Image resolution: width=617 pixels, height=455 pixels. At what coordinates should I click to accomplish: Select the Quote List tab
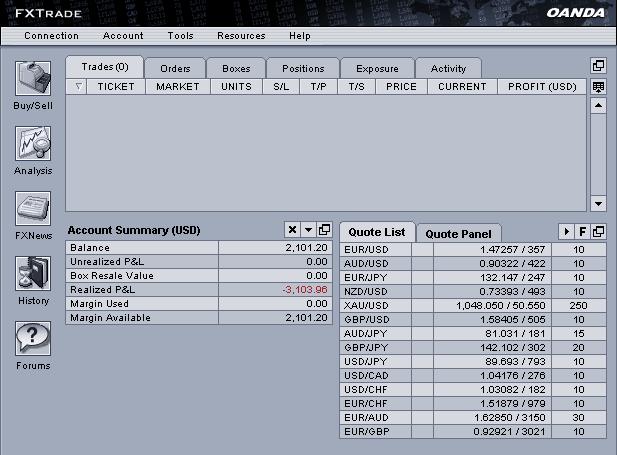click(x=377, y=232)
